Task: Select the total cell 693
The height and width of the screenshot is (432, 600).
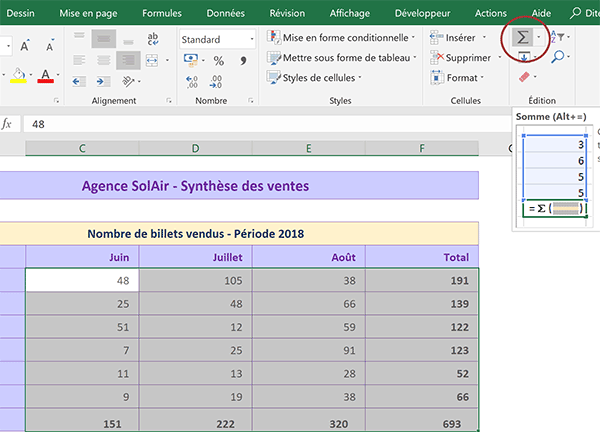Action: [422, 420]
